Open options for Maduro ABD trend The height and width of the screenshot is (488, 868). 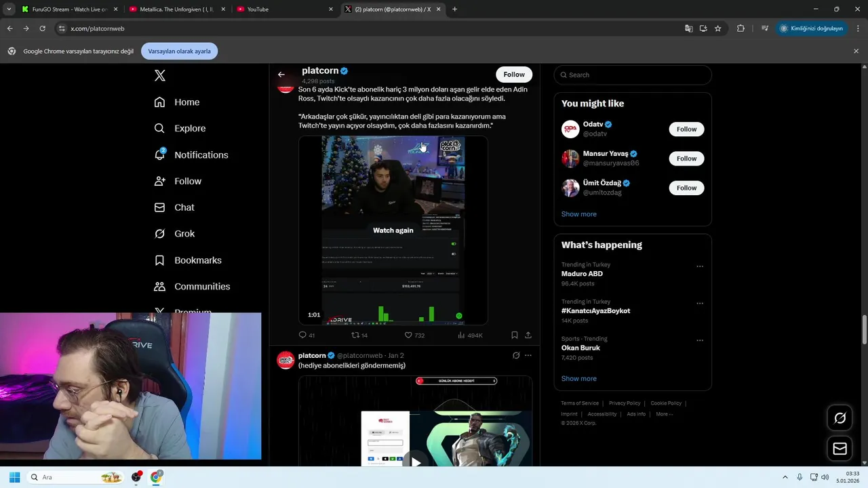point(700,266)
